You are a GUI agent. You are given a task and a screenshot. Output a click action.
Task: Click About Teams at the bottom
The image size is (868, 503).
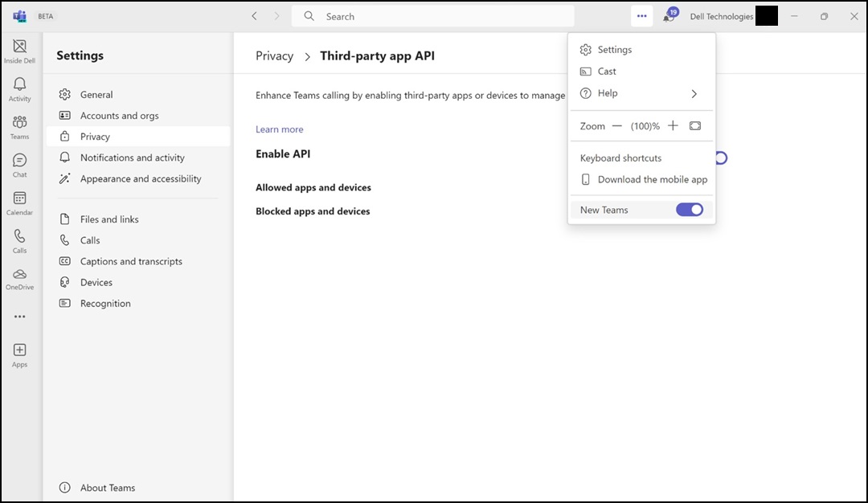(107, 488)
